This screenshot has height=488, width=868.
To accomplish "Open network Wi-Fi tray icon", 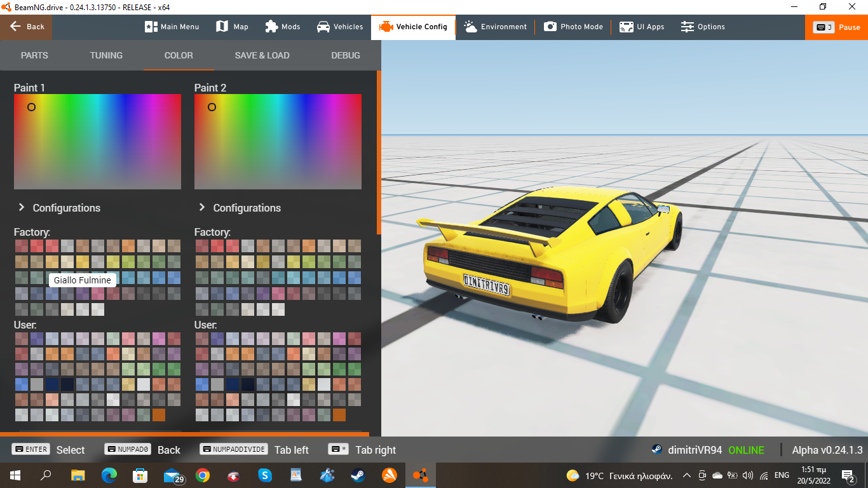I will [x=764, y=475].
